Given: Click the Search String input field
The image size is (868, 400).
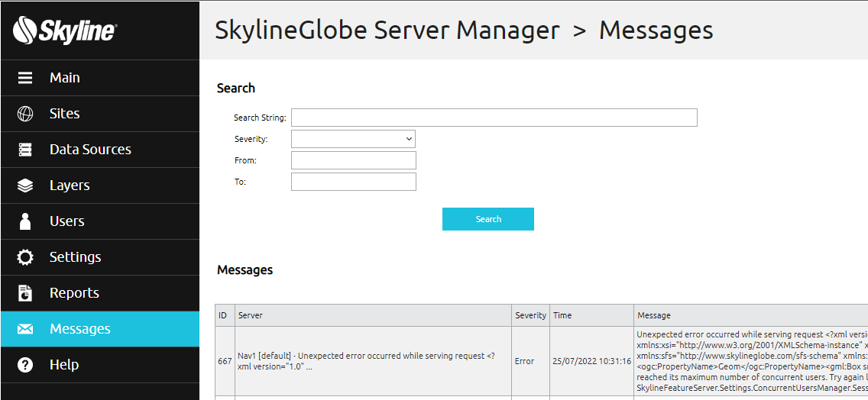Looking at the screenshot, I should (494, 118).
